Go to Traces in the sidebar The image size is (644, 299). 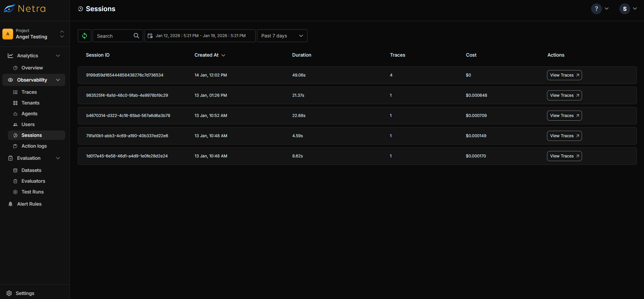[x=29, y=92]
